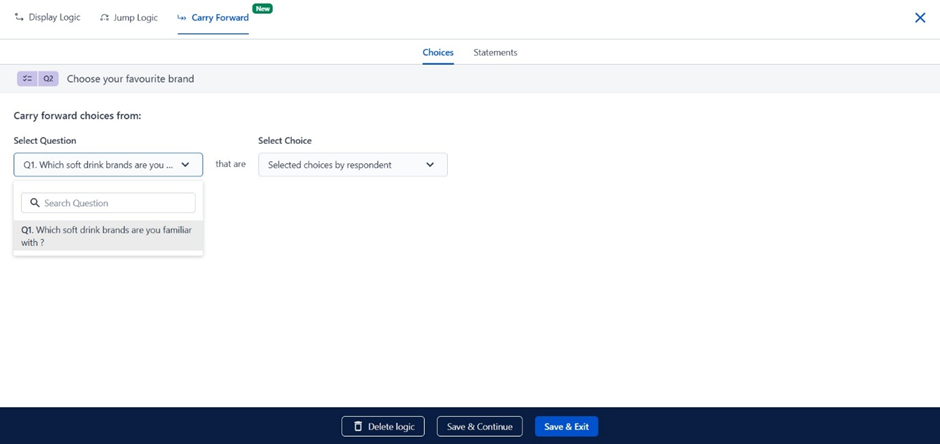This screenshot has width=940, height=444.
Task: Click the magnifier icon in question search
Action: [34, 203]
